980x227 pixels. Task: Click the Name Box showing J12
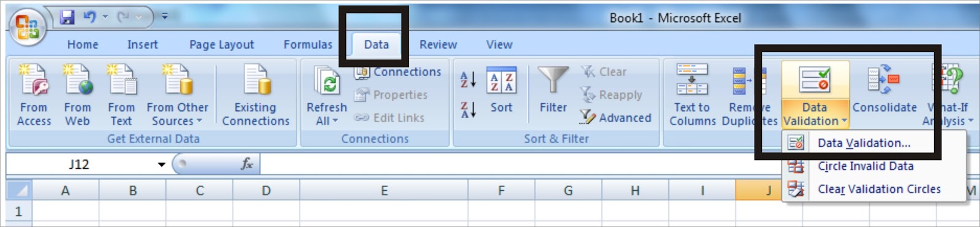79,164
